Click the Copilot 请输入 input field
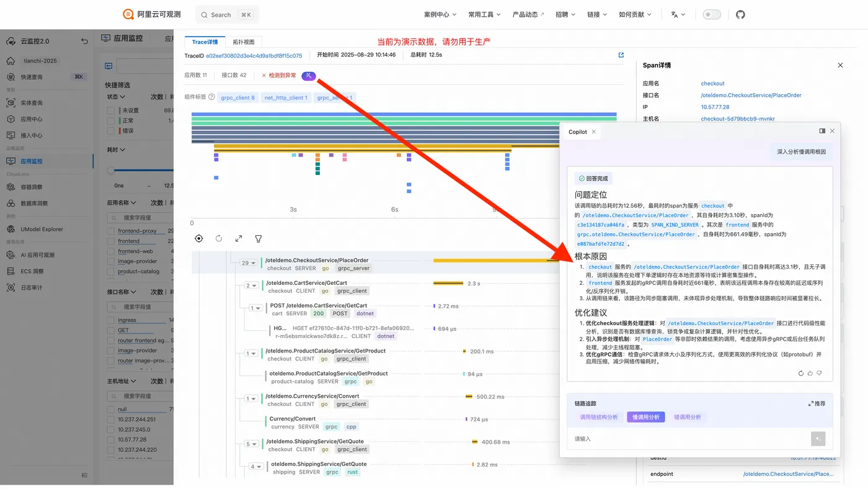The image size is (868, 489). point(690,439)
